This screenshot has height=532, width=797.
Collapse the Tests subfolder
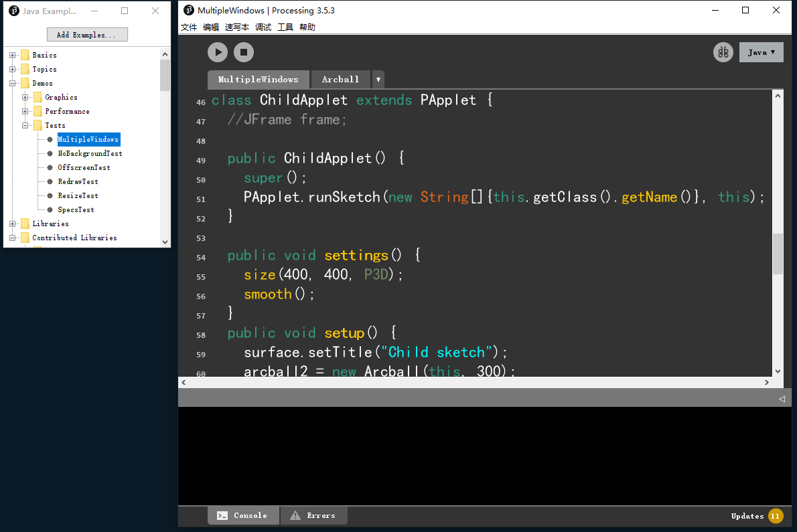pos(25,125)
